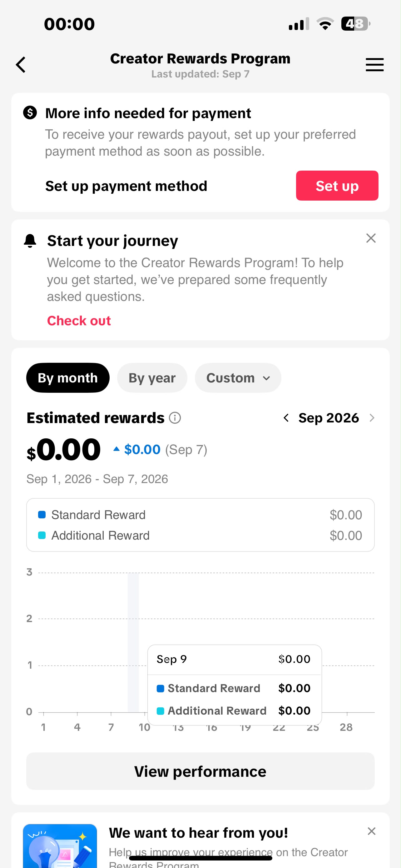Viewport: 401px width, 868px height.
Task: Go to next month after Sep 2026
Action: pyautogui.click(x=372, y=418)
